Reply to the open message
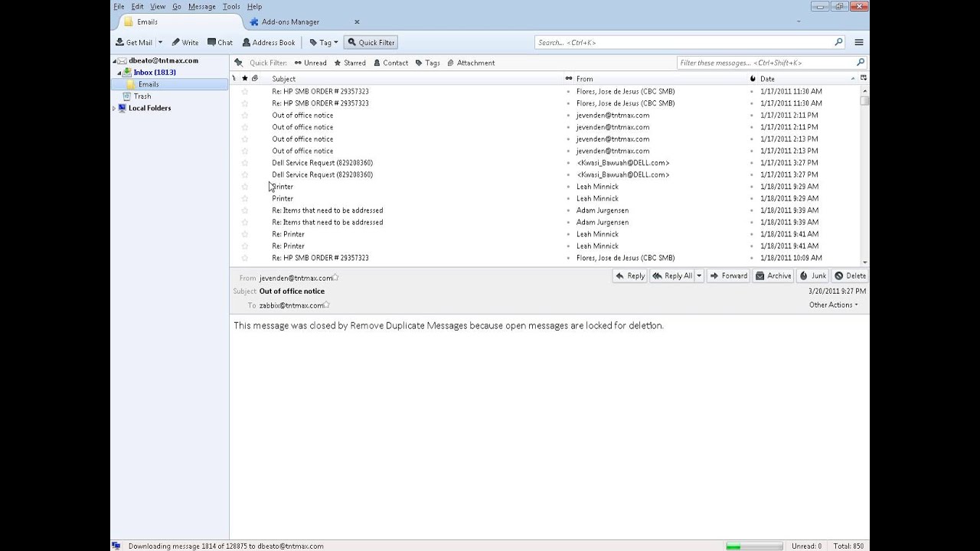980x551 pixels. click(x=630, y=276)
